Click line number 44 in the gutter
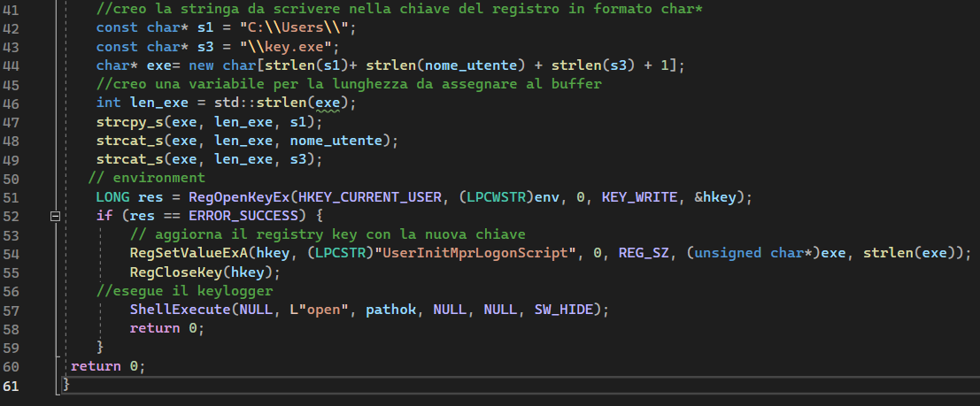Viewport: 980px width, 406px height. (12, 65)
